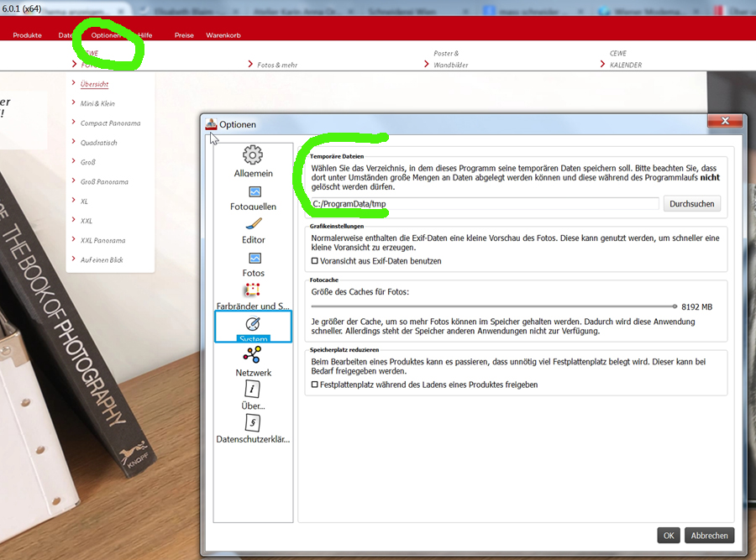Viewport: 756px width, 560px height.
Task: Open Farbränder und S... settings icon
Action: 252,290
